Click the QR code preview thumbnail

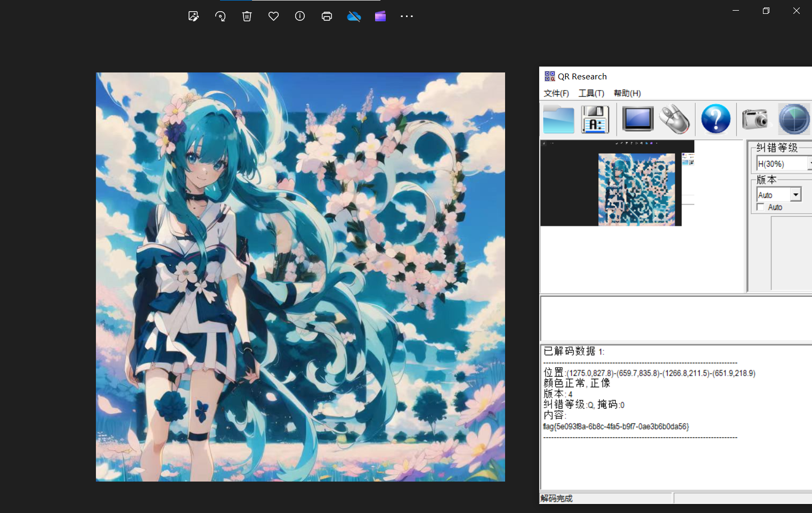click(617, 183)
